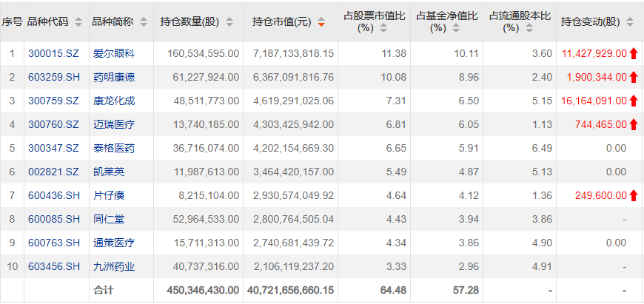Screen dimensions: 644x304
Task: Select holding quantity 11,987,613.00
Action: pos(207,172)
